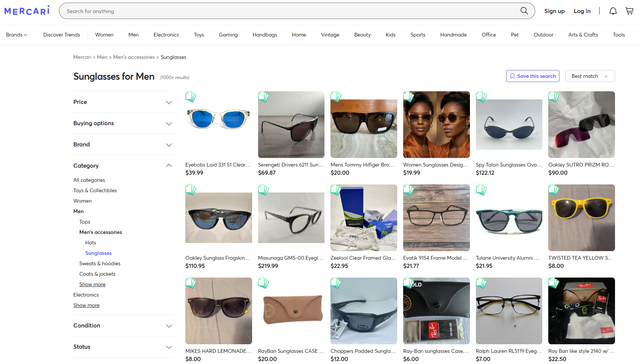The image size is (640, 364).
Task: Open the Vintage navigation item
Action: click(x=330, y=35)
